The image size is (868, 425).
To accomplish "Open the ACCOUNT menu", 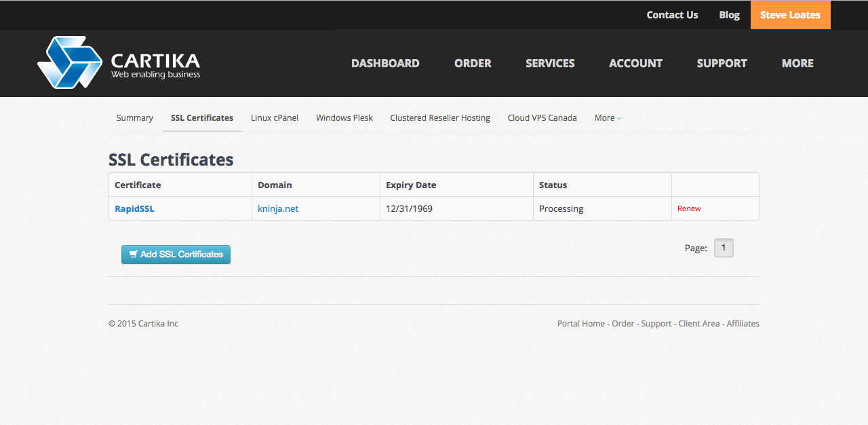I will pos(635,63).
